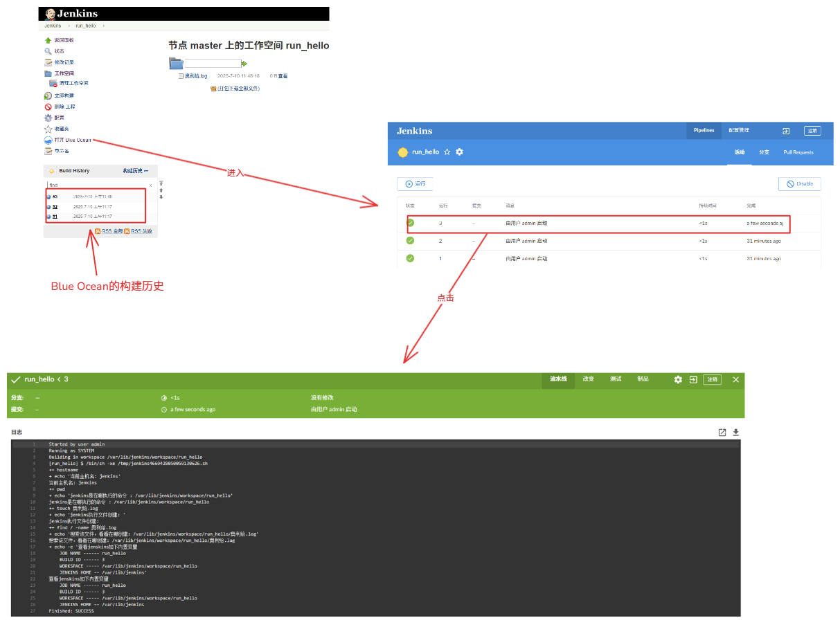Screen dimensions: 840x627
Task: Click the blue status ball of build #3
Action: tap(48, 197)
